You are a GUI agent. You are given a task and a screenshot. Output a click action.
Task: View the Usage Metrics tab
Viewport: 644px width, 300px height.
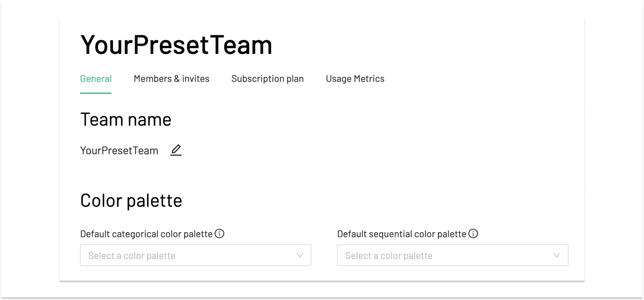click(x=355, y=79)
